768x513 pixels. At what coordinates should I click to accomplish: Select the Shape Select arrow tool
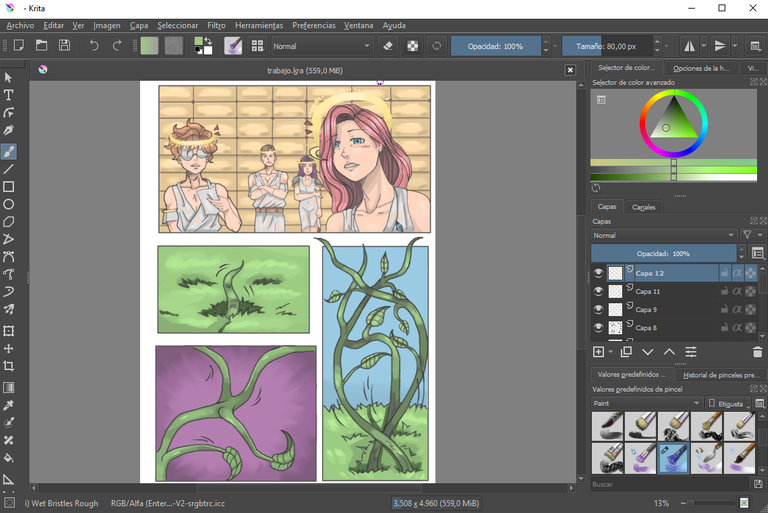pos(8,77)
